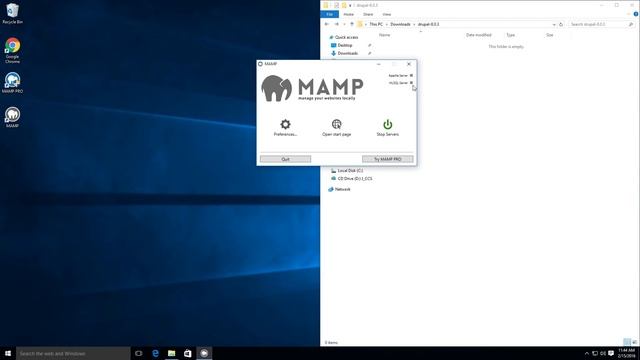The width and height of the screenshot is (640, 360).
Task: Open the Share ribbon tab in File Explorer
Action: point(368,14)
